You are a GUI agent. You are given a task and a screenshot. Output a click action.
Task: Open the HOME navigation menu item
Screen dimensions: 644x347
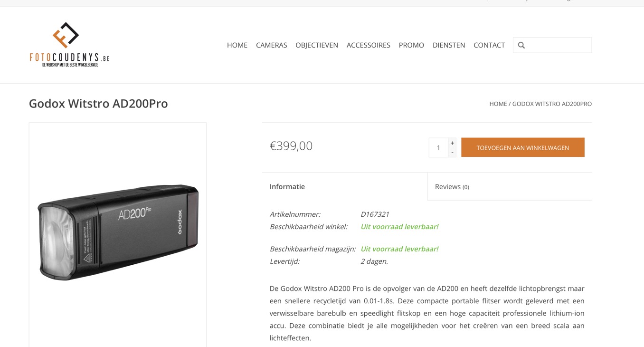click(x=237, y=45)
